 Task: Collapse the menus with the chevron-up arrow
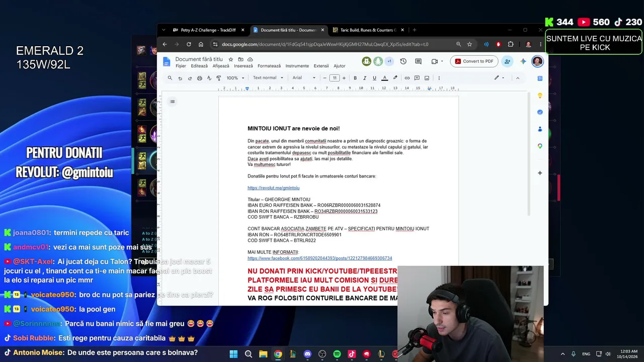[x=518, y=78]
